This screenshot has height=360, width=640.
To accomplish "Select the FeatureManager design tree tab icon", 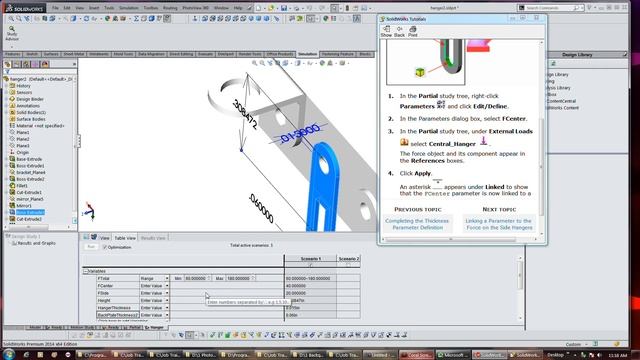I will (7, 64).
